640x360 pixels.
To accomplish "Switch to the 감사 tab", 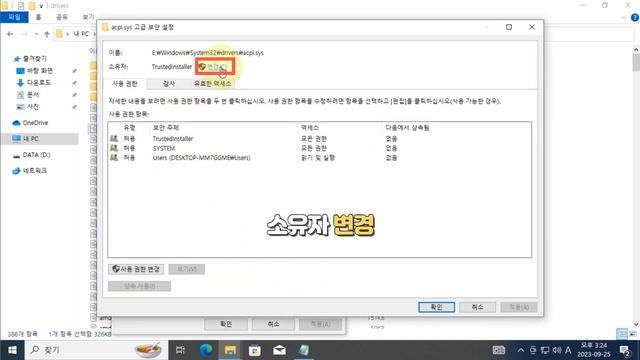I will [169, 84].
